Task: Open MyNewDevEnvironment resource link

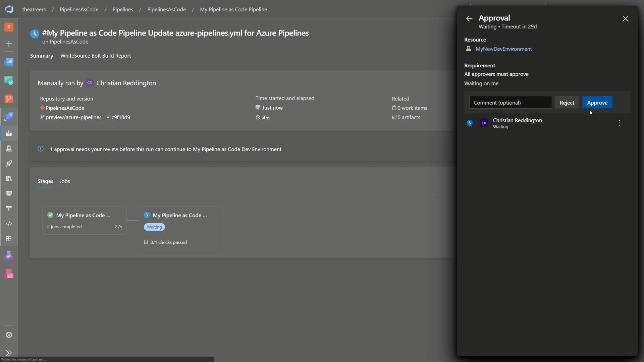Action: coord(504,49)
